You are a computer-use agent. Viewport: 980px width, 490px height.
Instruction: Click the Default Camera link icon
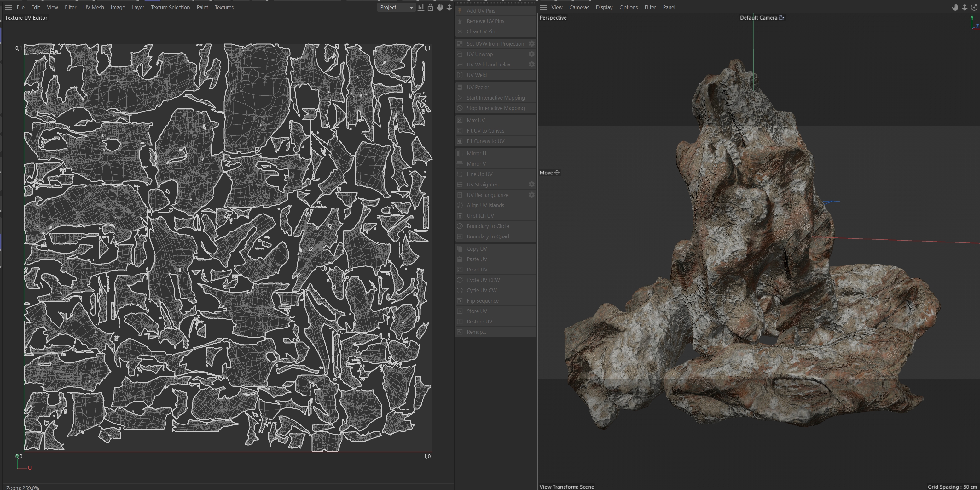tap(781, 18)
